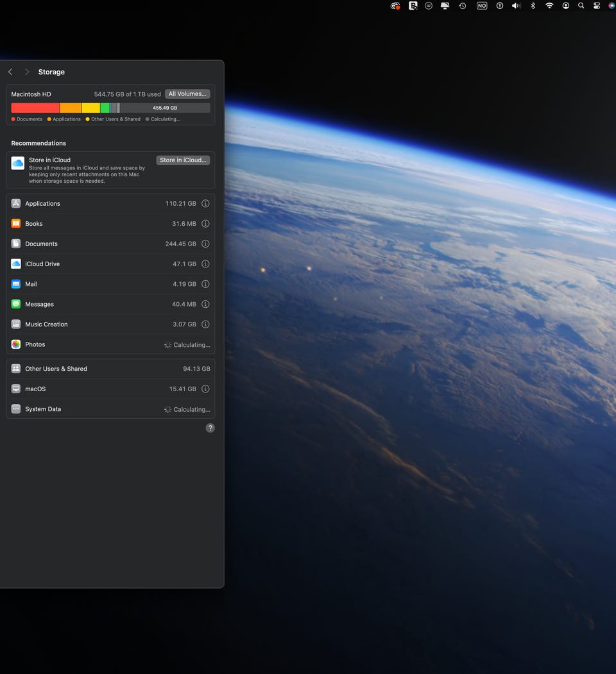Screen dimensions: 616x674
Task: Click the 40.4 MB Messages value
Action: tap(184, 305)
